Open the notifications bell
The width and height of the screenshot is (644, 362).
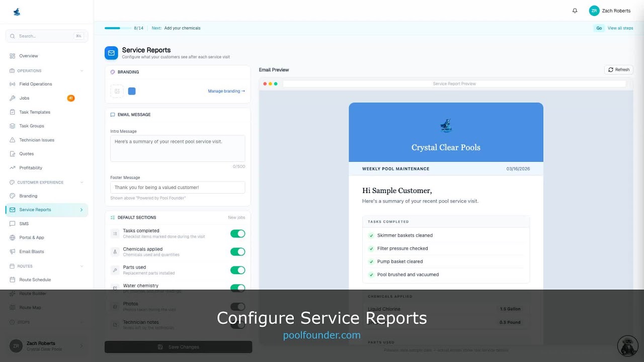pos(575,11)
